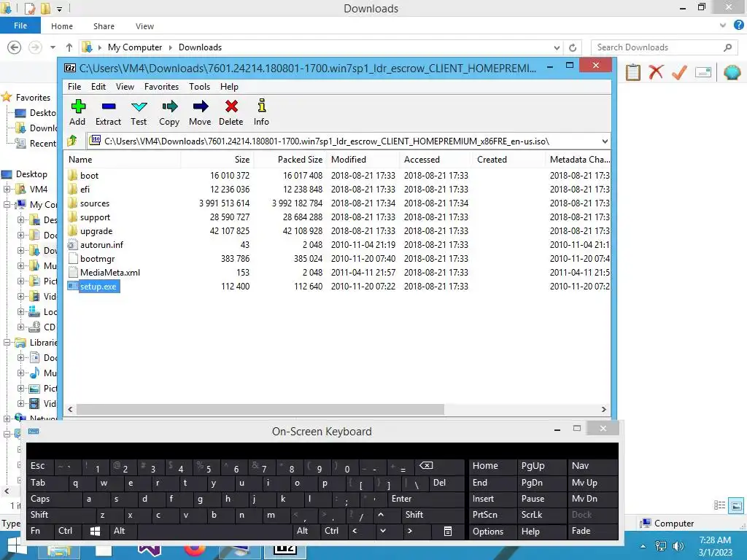Click 7-Zip scroll left arrow

[x=71, y=410]
